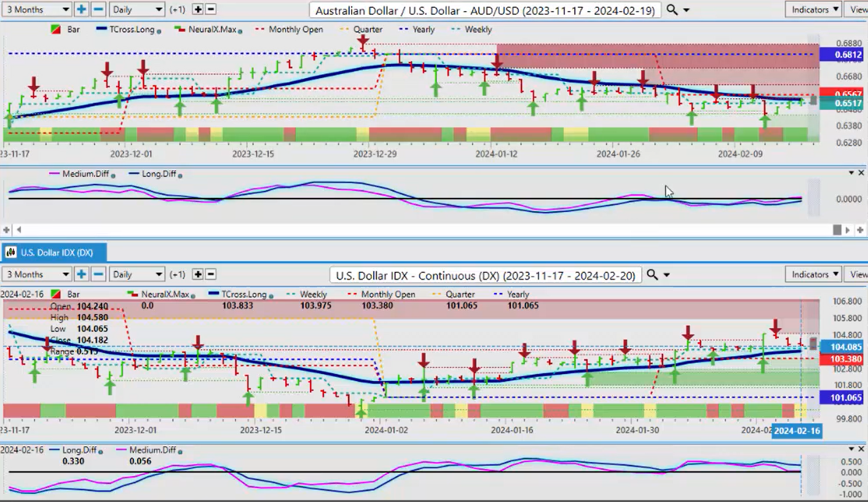This screenshot has height=502, width=868.
Task: Expand the search arrow beside the AUD/USD magnifier
Action: 687,10
